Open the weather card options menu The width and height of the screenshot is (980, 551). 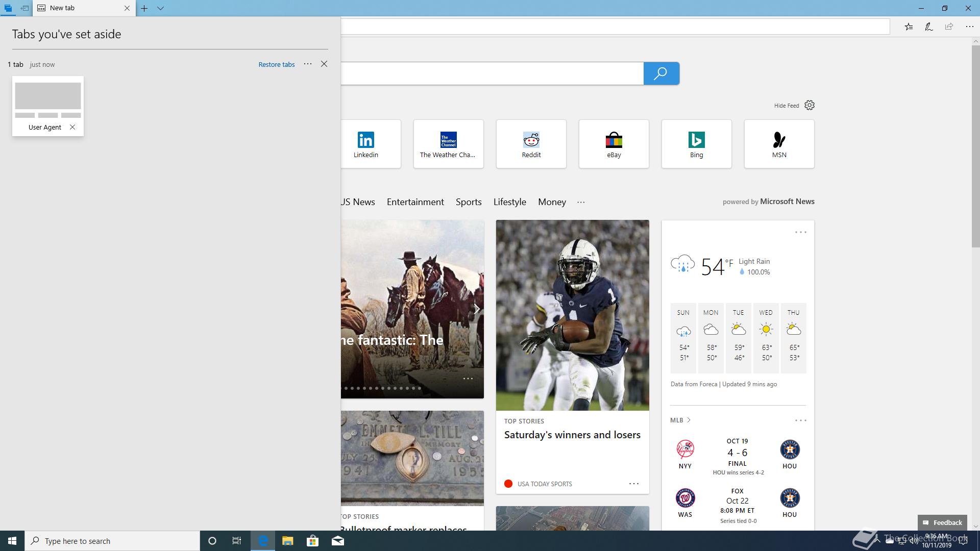click(801, 232)
